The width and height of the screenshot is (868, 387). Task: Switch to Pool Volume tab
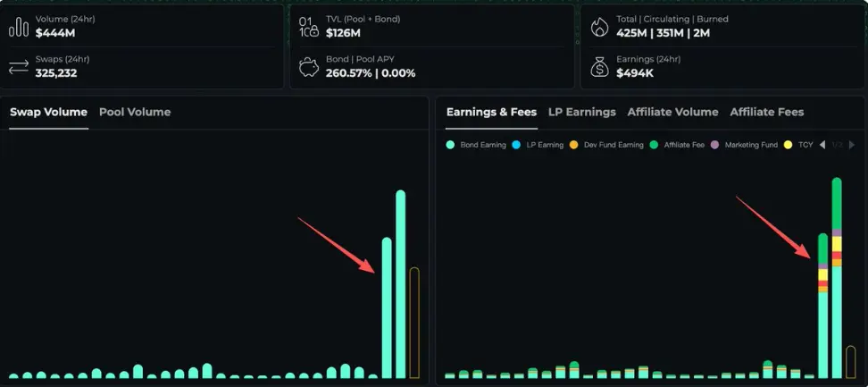(135, 112)
